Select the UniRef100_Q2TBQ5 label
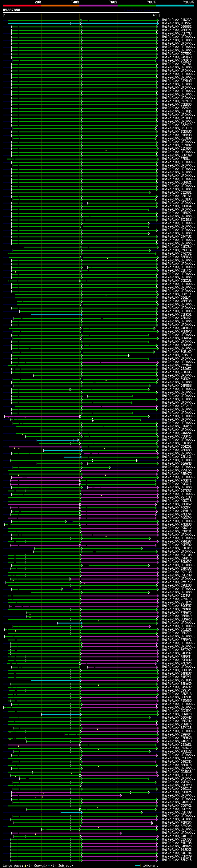 click(177, 111)
